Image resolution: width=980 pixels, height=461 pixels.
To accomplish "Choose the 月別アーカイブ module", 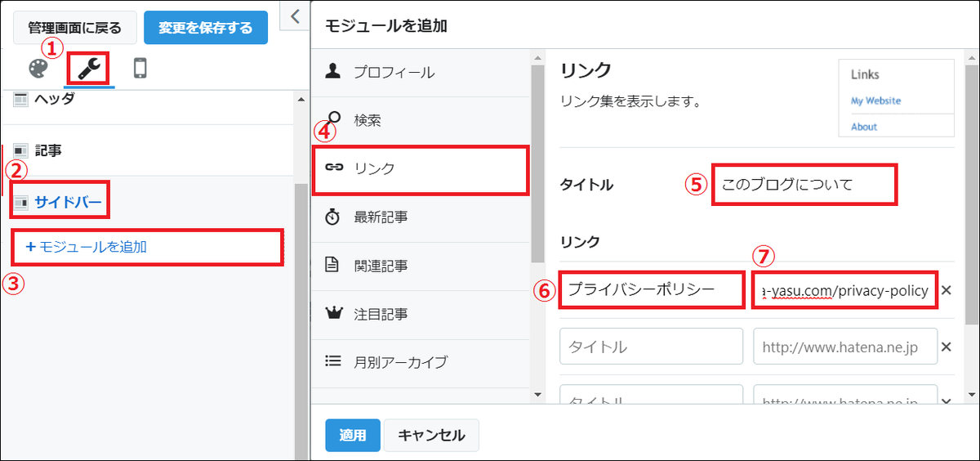I will [x=421, y=361].
